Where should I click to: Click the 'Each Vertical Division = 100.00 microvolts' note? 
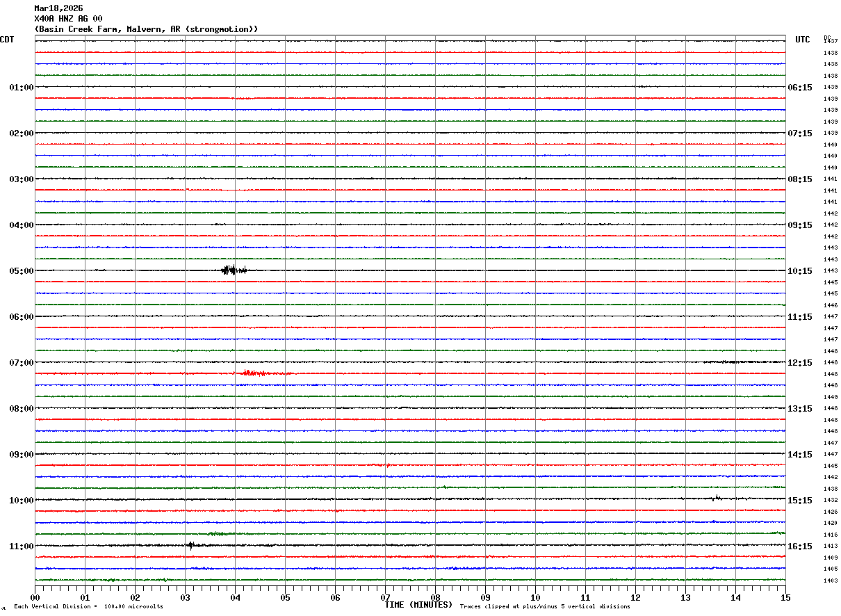click(88, 607)
